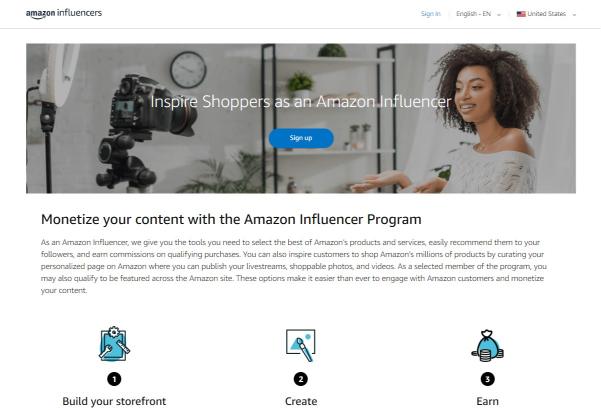
Task: Click the Inspire Shoppers banner headline
Action: coord(301,102)
